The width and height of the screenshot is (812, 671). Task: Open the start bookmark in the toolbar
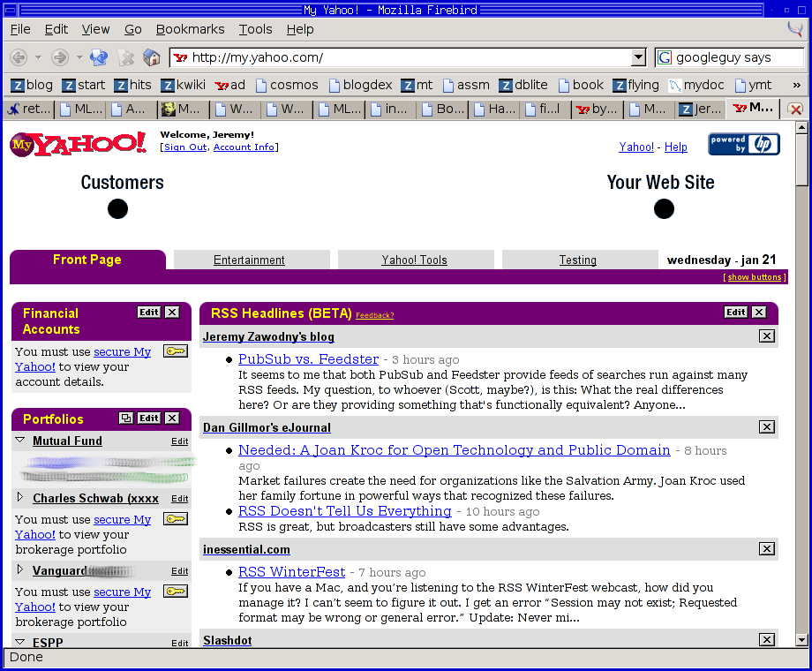click(x=83, y=85)
